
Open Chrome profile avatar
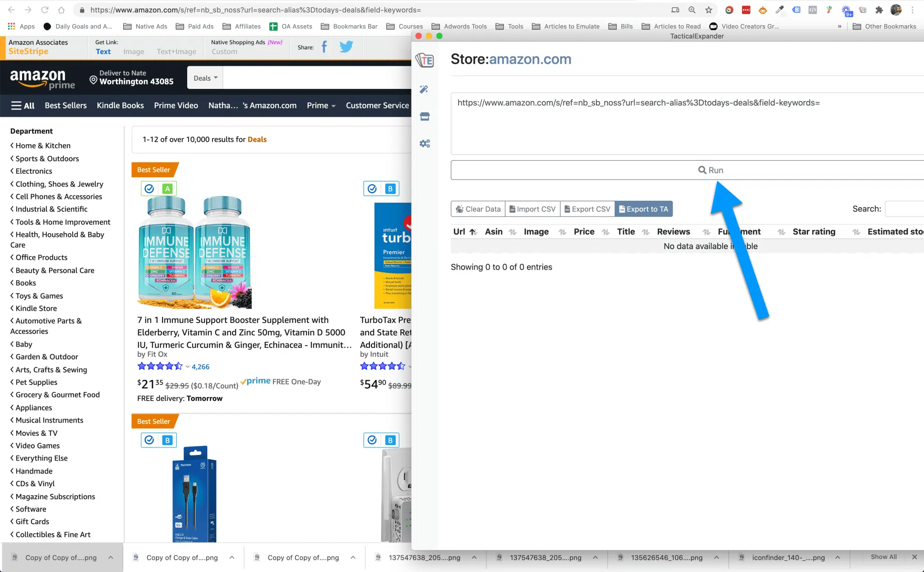click(x=896, y=10)
